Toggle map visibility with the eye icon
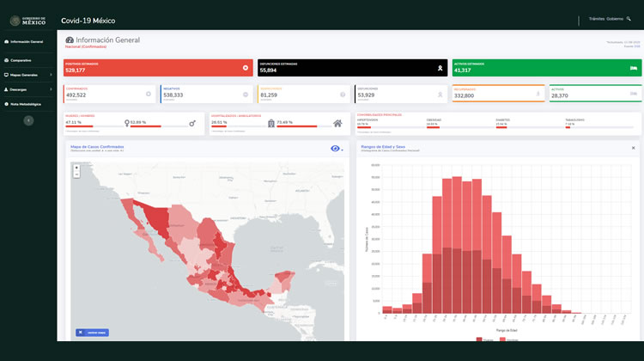 click(x=335, y=149)
